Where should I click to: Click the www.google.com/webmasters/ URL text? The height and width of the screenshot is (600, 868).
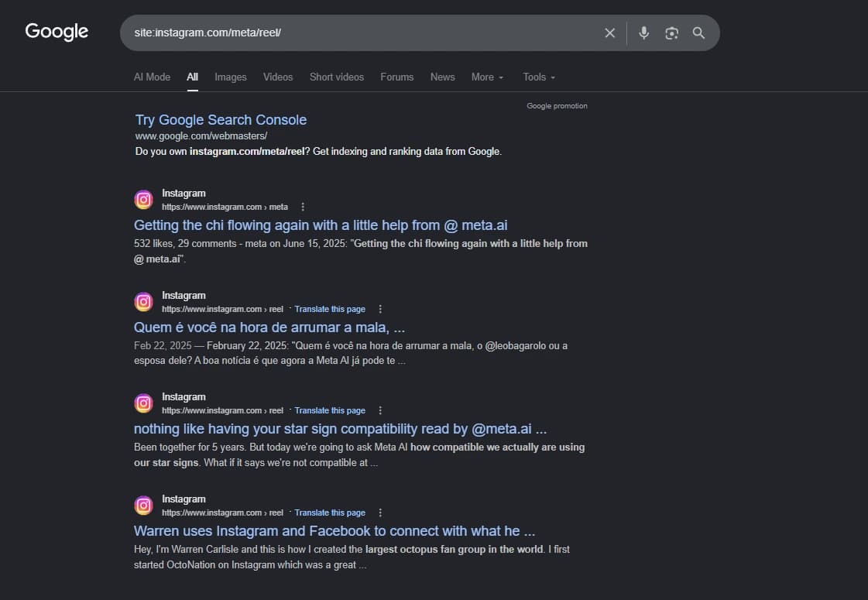[x=201, y=136]
